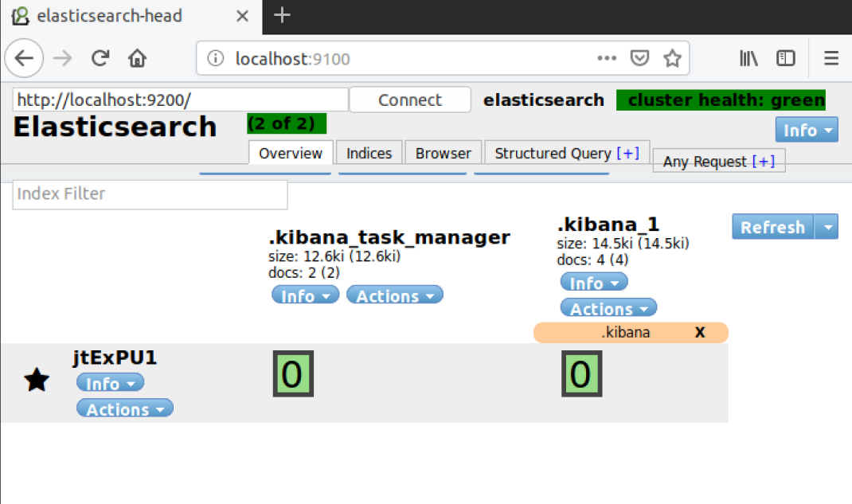Click size: 12.6ki (12.6ki) text
This screenshot has width=852, height=504.
334,256
